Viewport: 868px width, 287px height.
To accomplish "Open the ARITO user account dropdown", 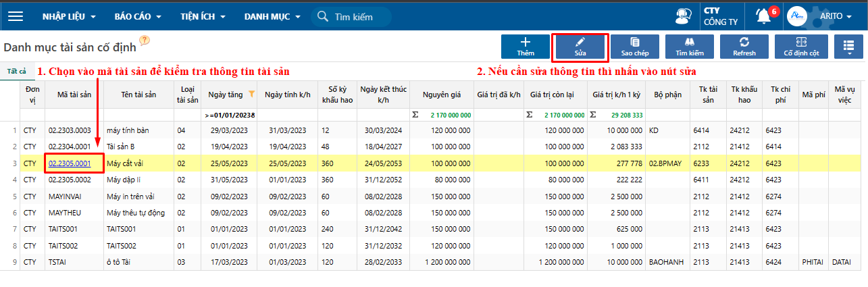I will pyautogui.click(x=836, y=16).
